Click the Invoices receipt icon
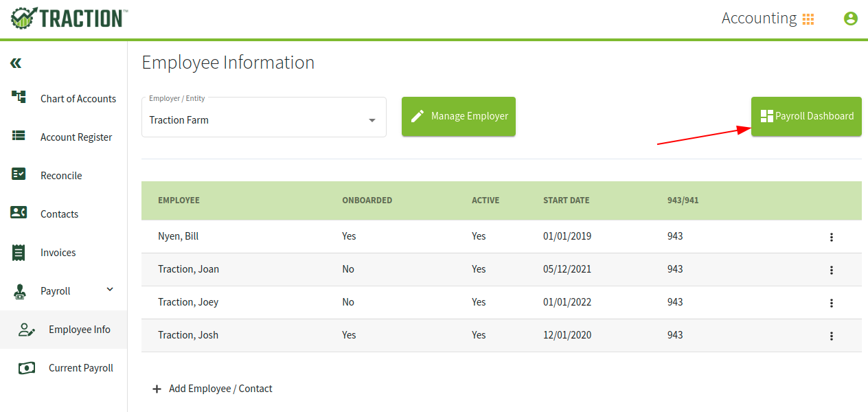This screenshot has height=412, width=868. pyautogui.click(x=19, y=252)
